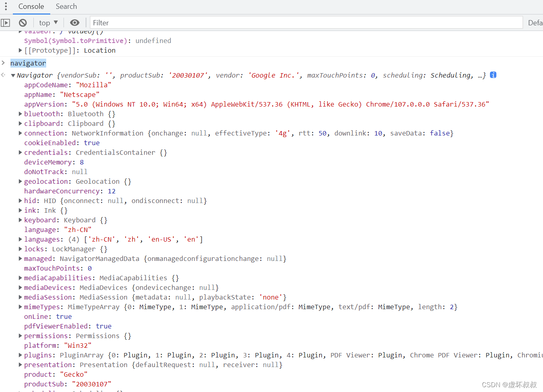The height and width of the screenshot is (392, 543).
Task: Click the blue info icon beside Navigator
Action: 493,75
